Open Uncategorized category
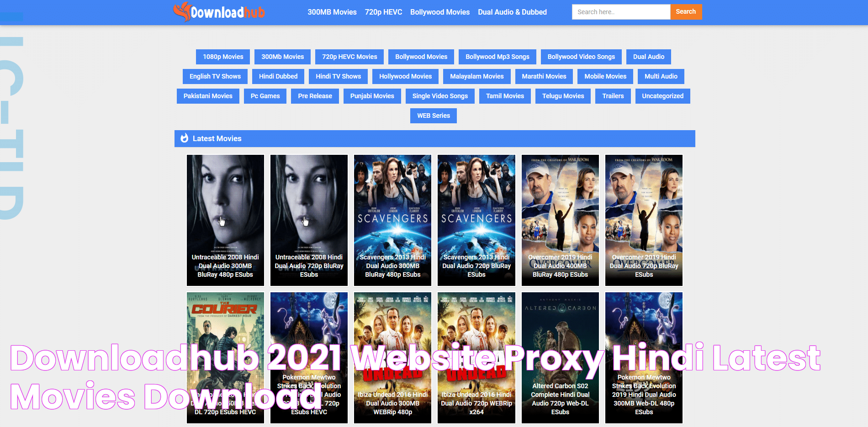 click(662, 96)
